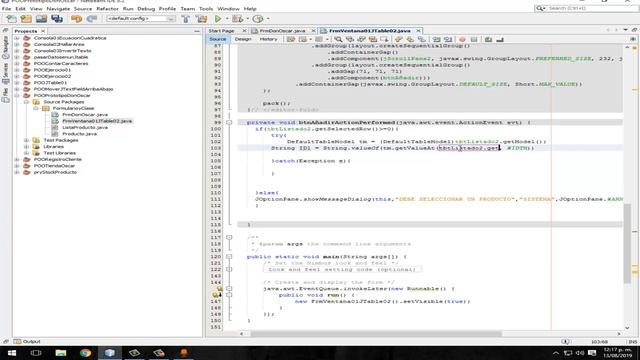This screenshot has height=360, width=640.
Task: Select Producto.java in project tree
Action: (79, 134)
